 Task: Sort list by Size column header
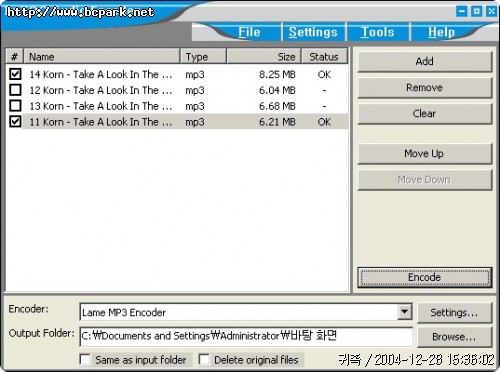(264, 56)
